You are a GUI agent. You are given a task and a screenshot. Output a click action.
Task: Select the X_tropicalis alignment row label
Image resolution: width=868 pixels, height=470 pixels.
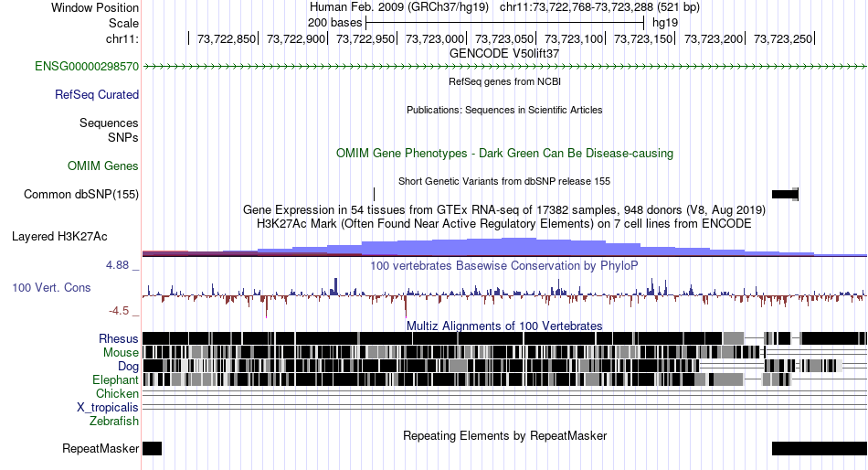(108, 408)
